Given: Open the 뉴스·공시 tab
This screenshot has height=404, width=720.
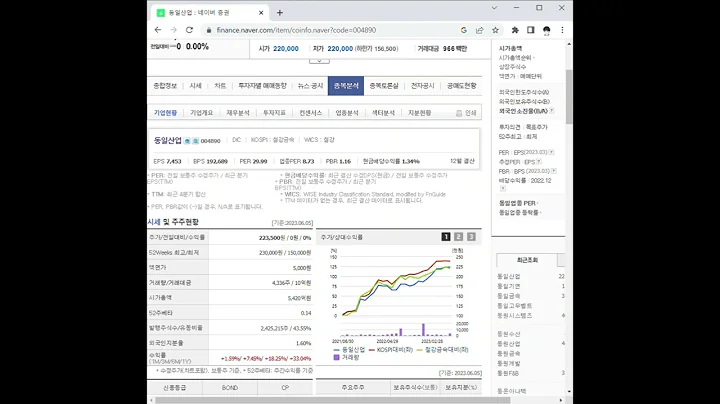Looking at the screenshot, I should [310, 86].
